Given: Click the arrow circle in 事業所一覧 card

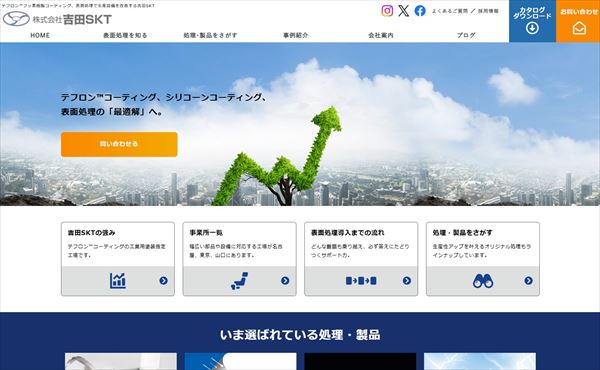Looking at the screenshot, I should [285, 281].
